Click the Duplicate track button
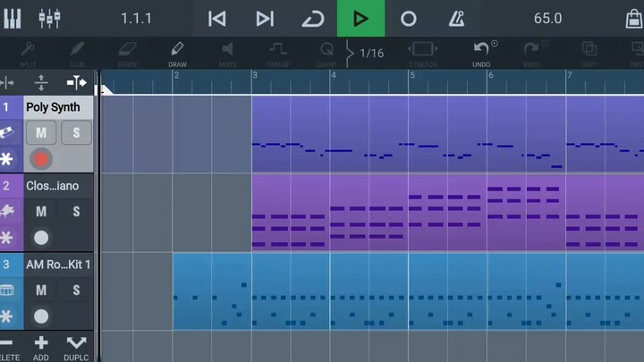644x362 pixels. click(x=76, y=347)
